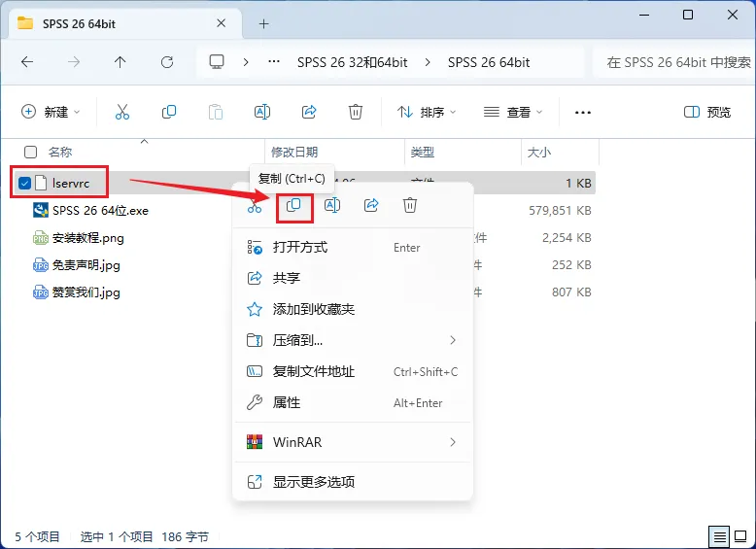The image size is (756, 549).
Task: Choose 添加到收藏夹 in the context menu
Action: pyautogui.click(x=353, y=309)
